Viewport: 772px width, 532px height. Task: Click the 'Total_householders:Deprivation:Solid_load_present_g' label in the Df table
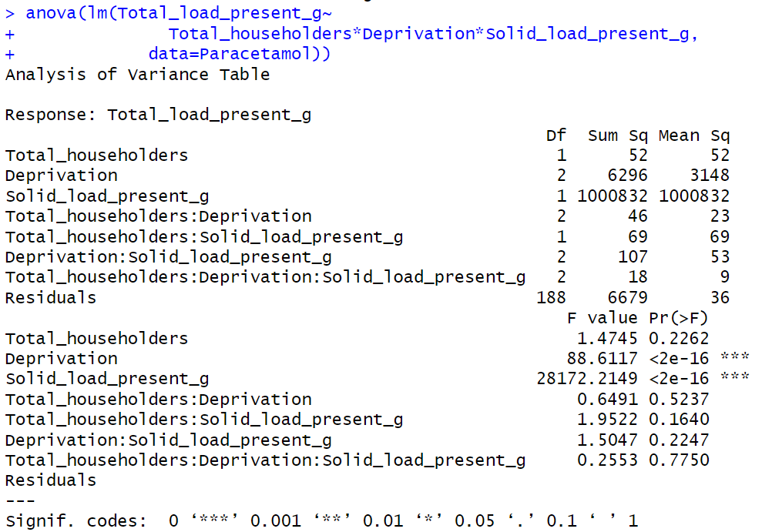(265, 278)
